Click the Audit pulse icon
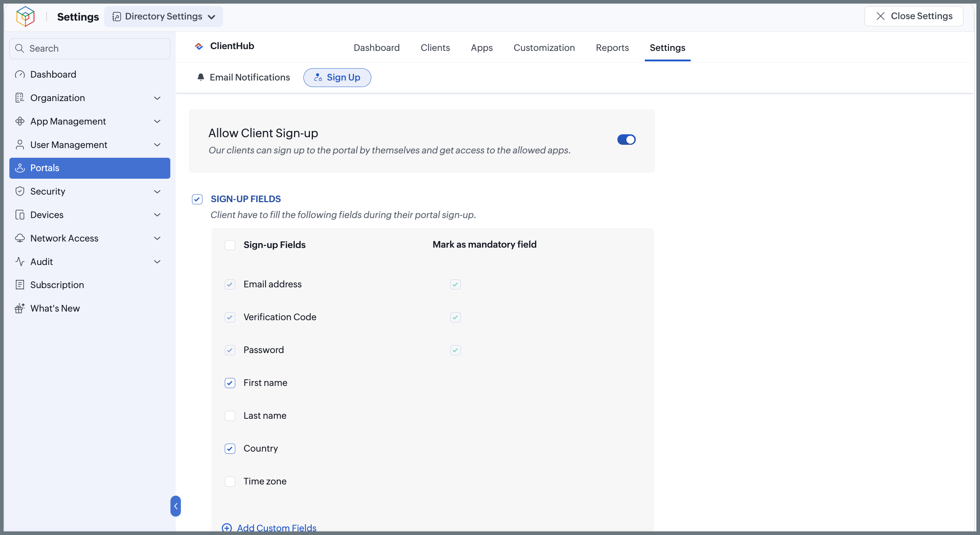Screen dimensions: 980x535 tap(20, 261)
